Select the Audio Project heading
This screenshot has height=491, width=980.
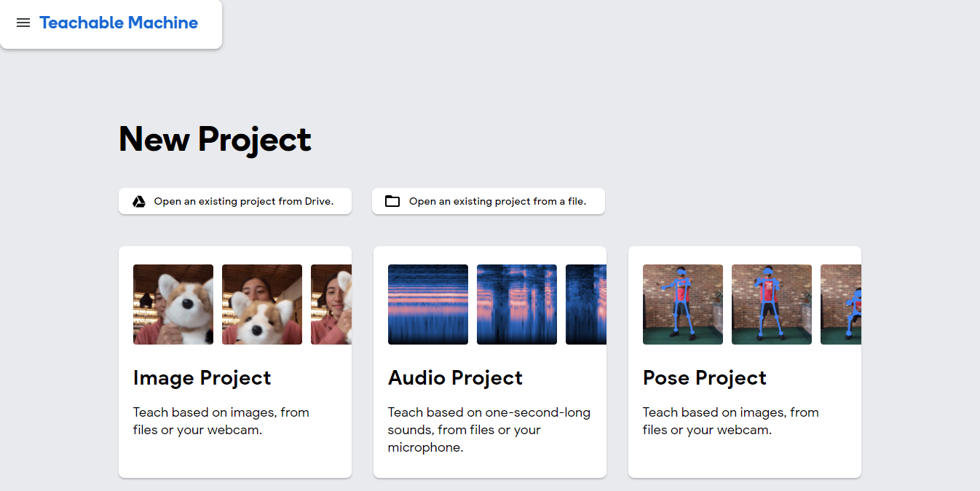pyautogui.click(x=456, y=378)
